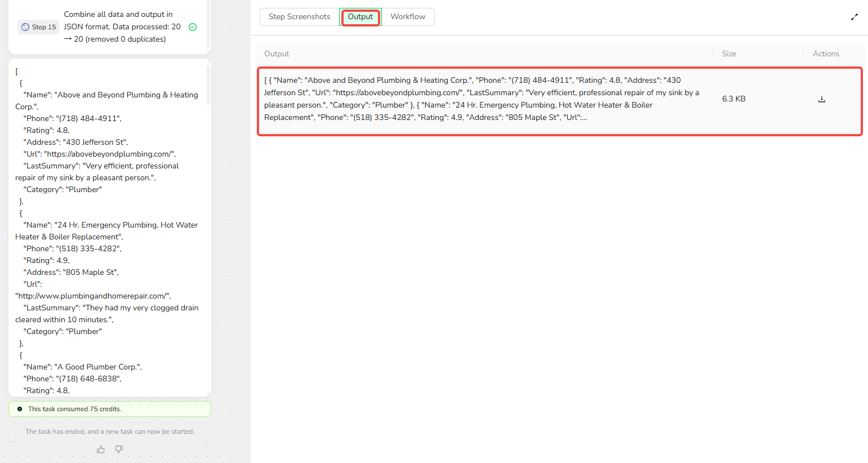Expand the output panel to fullscreen
Viewport: 868px width, 463px height.
[x=854, y=17]
